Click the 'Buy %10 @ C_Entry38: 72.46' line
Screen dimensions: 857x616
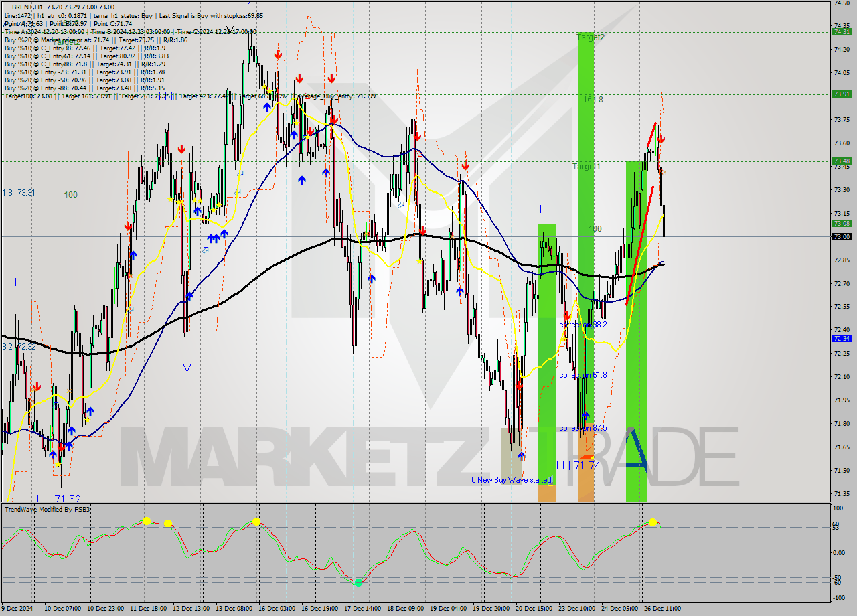(86, 48)
